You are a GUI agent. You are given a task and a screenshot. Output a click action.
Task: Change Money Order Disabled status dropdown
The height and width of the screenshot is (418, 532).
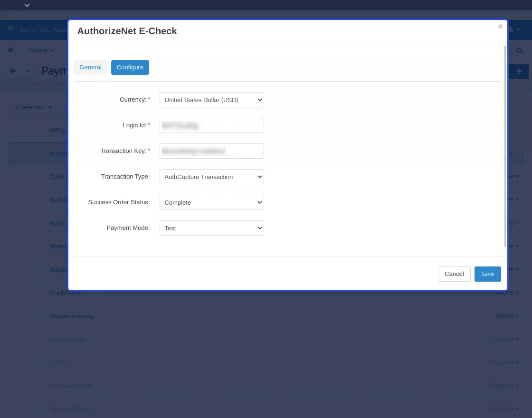[x=503, y=339]
